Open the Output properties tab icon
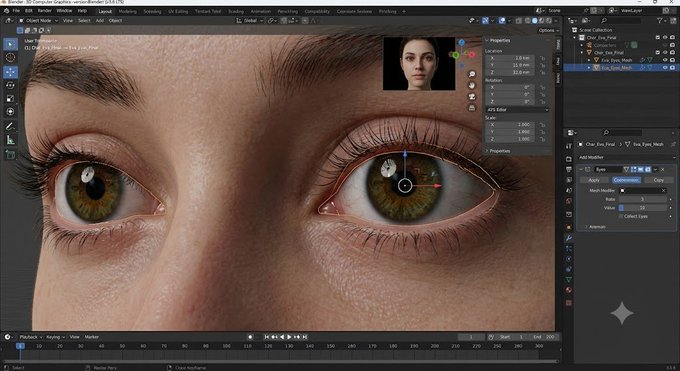The image size is (680, 371). click(x=569, y=170)
